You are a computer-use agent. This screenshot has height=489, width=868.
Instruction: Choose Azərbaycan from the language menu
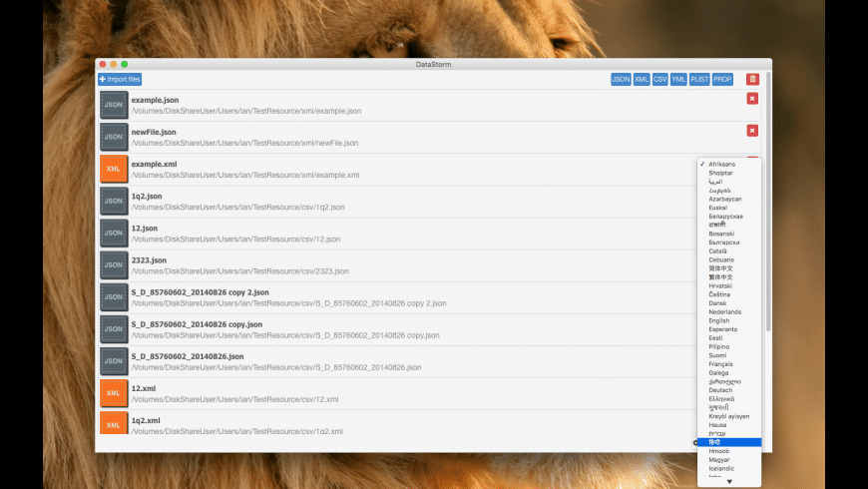[729, 199]
